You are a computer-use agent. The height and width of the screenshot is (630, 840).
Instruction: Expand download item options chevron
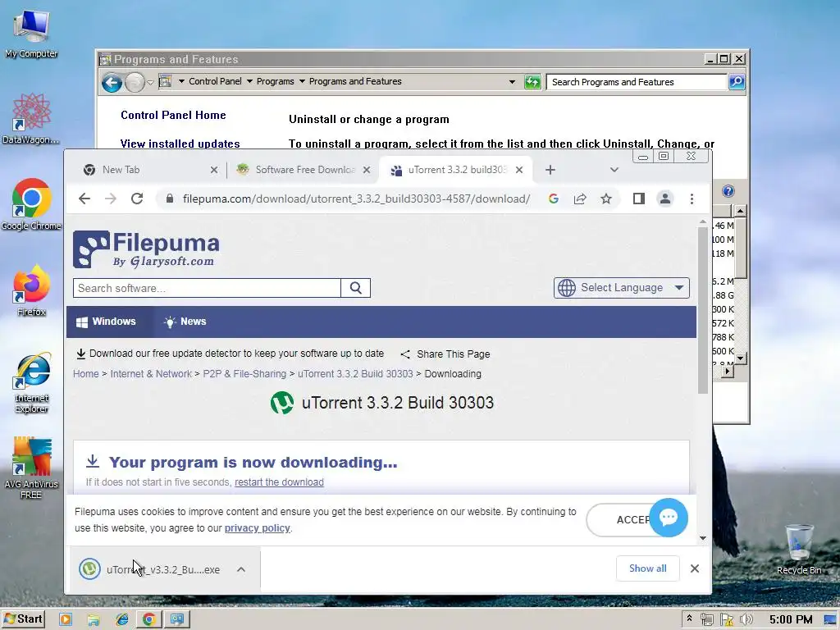241,569
